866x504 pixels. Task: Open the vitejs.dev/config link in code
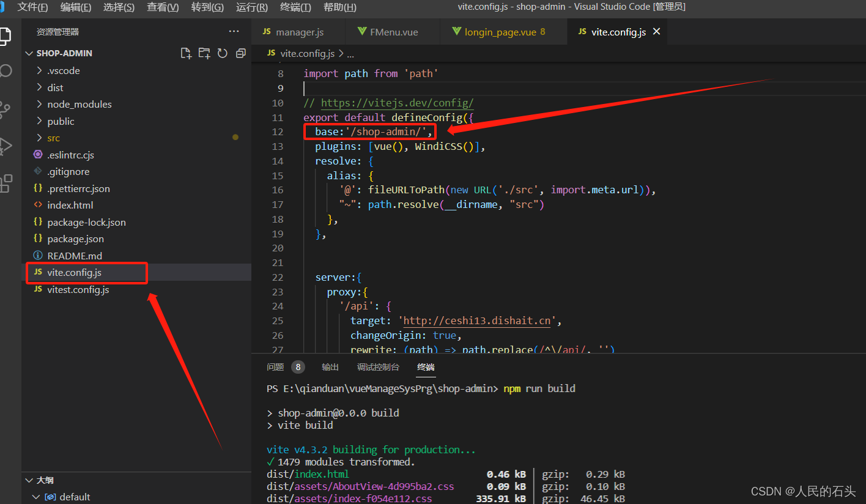[x=397, y=103]
